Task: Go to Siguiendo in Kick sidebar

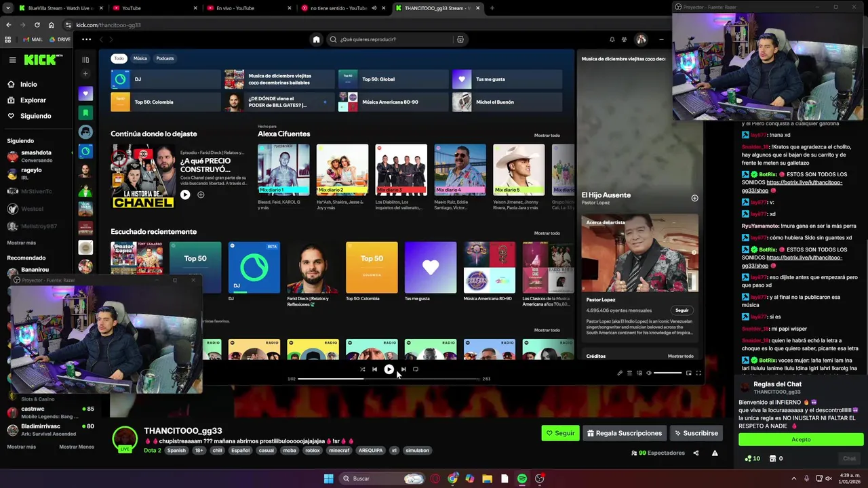Action: 36,116
